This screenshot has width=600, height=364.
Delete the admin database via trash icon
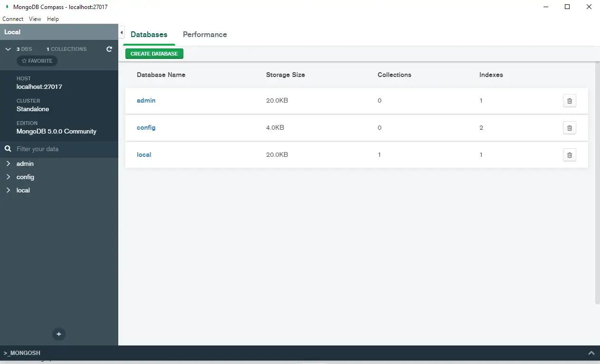pyautogui.click(x=570, y=101)
